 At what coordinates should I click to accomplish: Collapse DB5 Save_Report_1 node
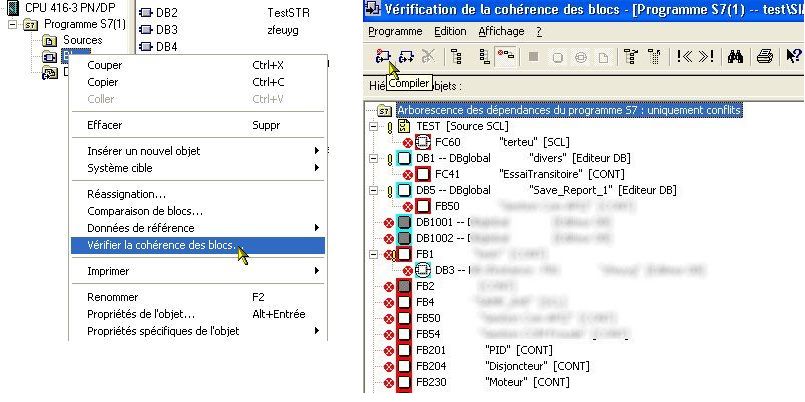374,190
